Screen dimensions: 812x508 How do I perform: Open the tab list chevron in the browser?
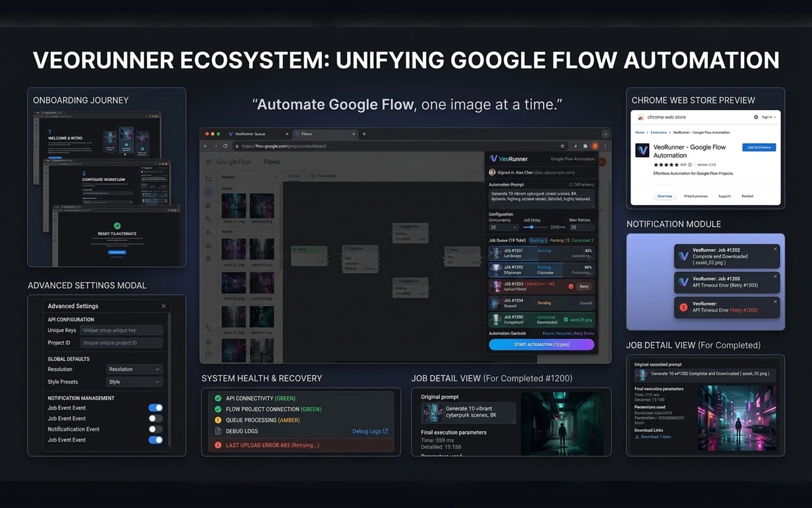[605, 134]
